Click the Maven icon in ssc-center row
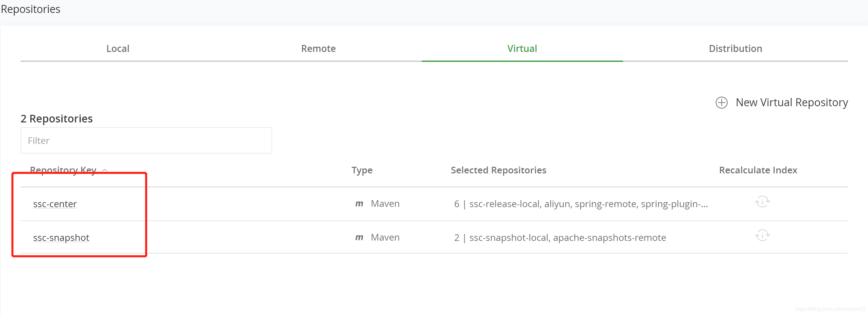 [x=359, y=204]
